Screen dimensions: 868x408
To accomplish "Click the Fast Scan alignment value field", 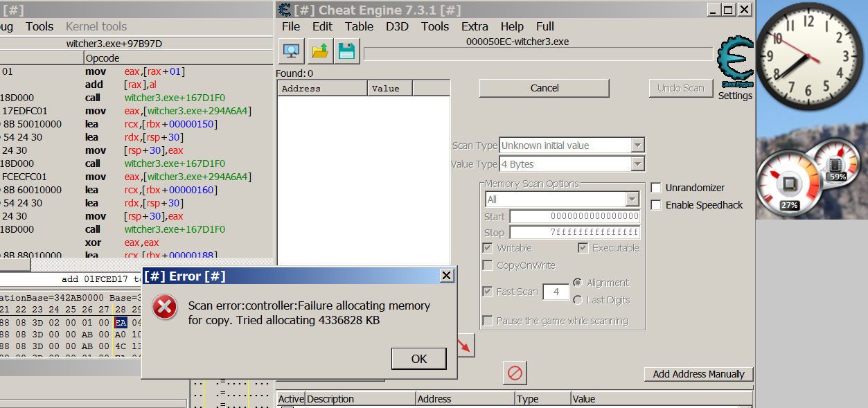I will (556, 292).
